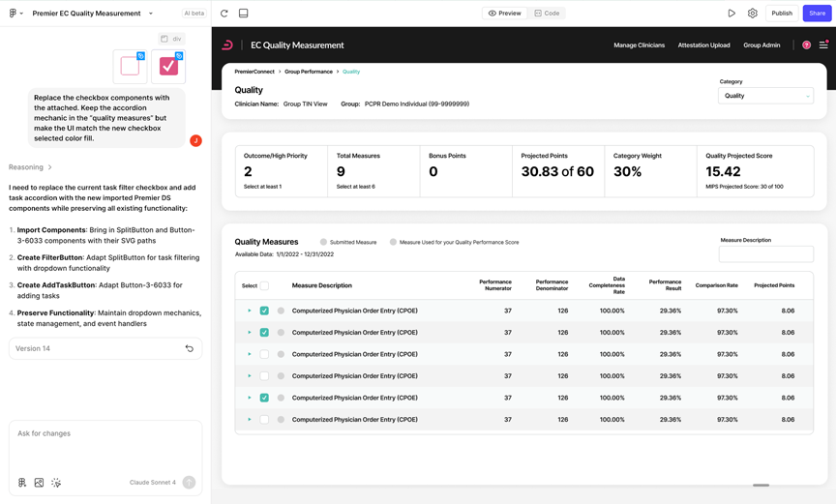Image resolution: width=836 pixels, height=504 pixels.
Task: Expand the first CPOE row arrow
Action: [x=250, y=311]
